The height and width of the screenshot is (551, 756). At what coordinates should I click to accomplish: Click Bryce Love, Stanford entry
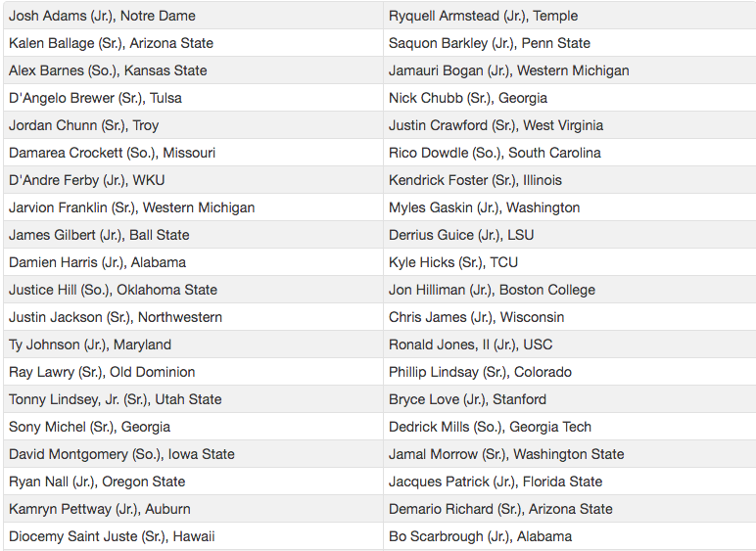click(467, 399)
